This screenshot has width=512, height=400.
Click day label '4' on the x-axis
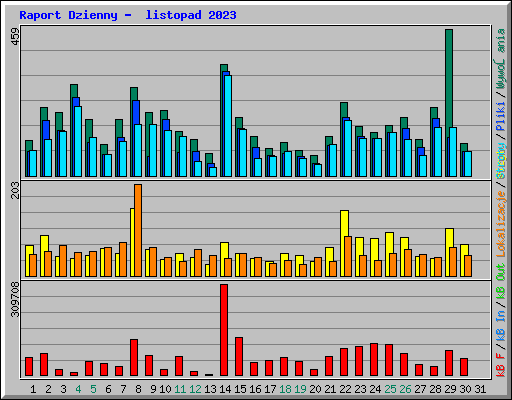(78, 389)
